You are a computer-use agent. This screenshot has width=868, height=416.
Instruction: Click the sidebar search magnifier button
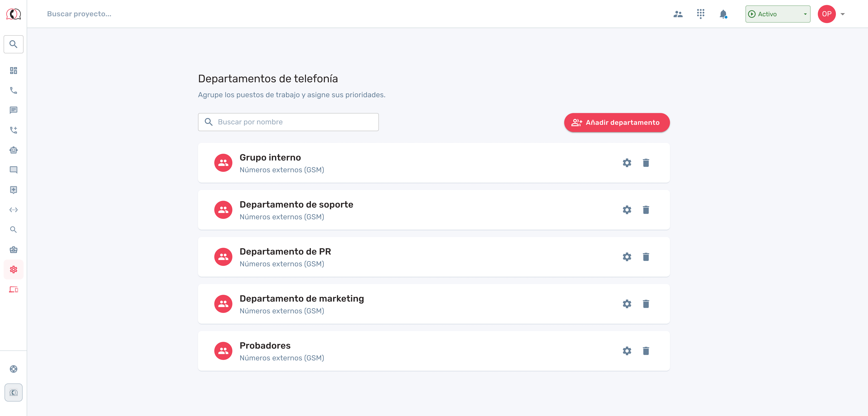[13, 44]
